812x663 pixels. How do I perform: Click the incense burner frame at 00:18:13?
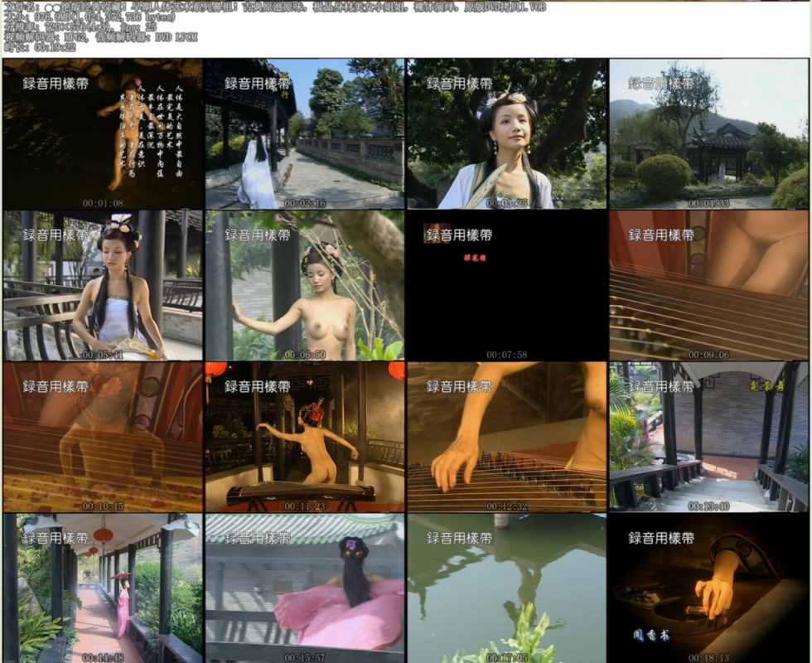(708, 588)
